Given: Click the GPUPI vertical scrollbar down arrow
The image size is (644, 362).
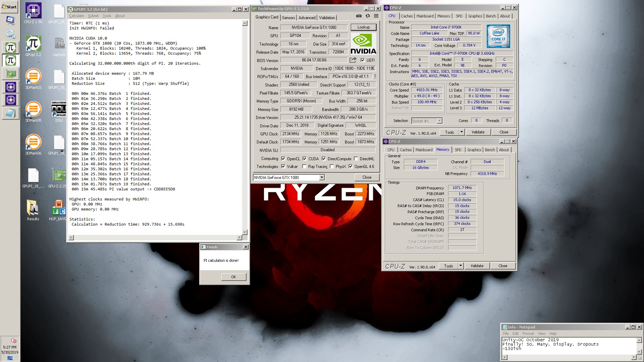Looking at the screenshot, I should pos(245,232).
